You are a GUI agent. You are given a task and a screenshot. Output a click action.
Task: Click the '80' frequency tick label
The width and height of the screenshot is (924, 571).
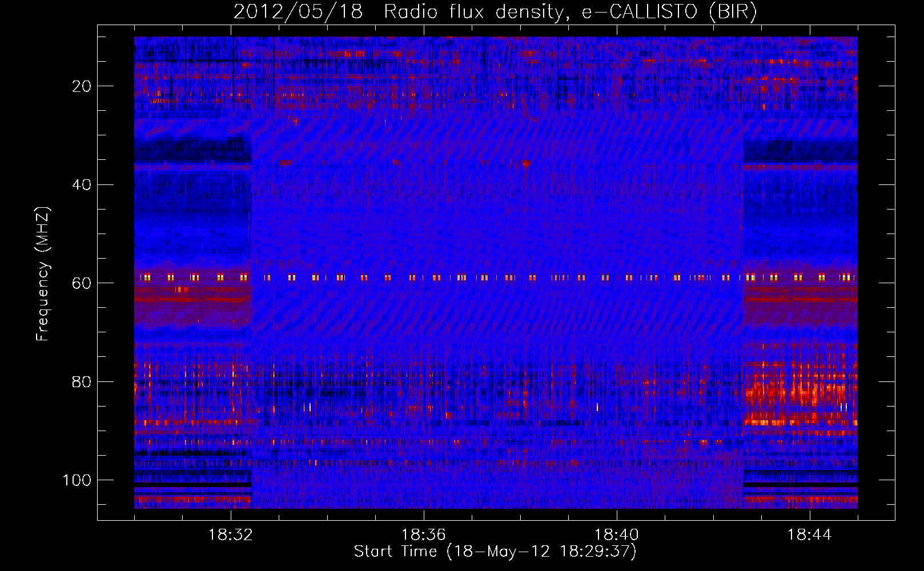tap(82, 381)
